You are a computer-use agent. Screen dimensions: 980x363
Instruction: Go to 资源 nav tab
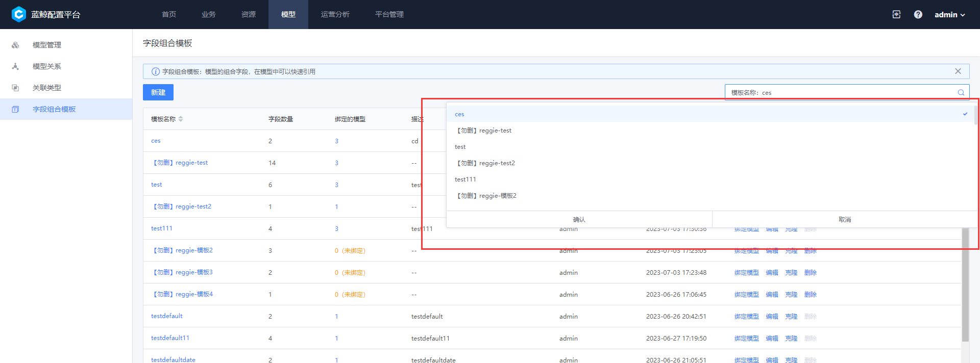(x=249, y=14)
